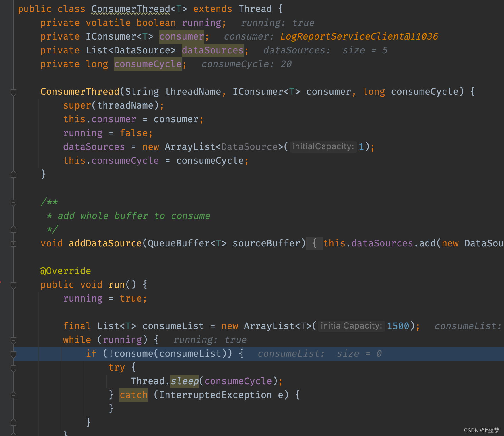Click the inline debug value size = 5
Viewport: 504px width, 436px height.
(x=365, y=50)
